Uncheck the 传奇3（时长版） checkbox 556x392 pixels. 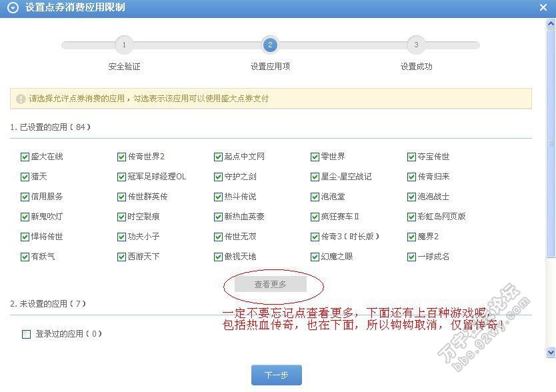[315, 237]
